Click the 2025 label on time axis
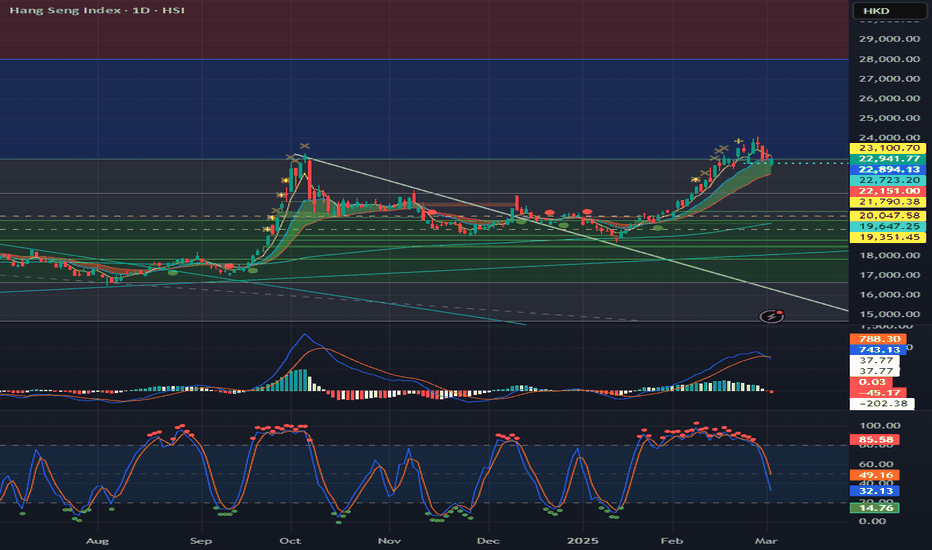Image resolution: width=932 pixels, height=550 pixels. click(x=582, y=540)
